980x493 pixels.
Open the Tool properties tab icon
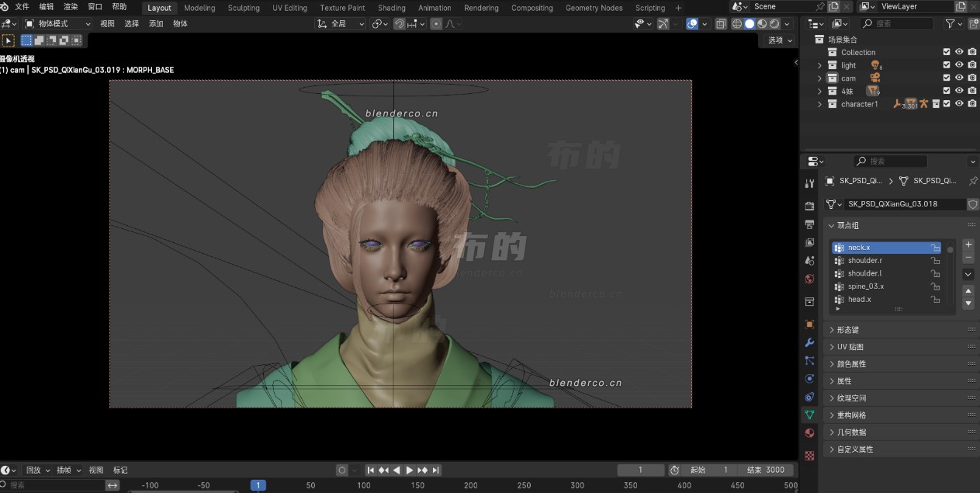[x=809, y=183]
